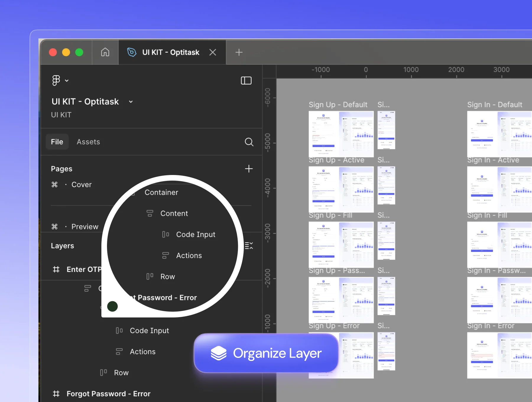This screenshot has width=532, height=402.
Task: Select Sign Up - Pass... frame thumbnail
Action: click(x=341, y=300)
